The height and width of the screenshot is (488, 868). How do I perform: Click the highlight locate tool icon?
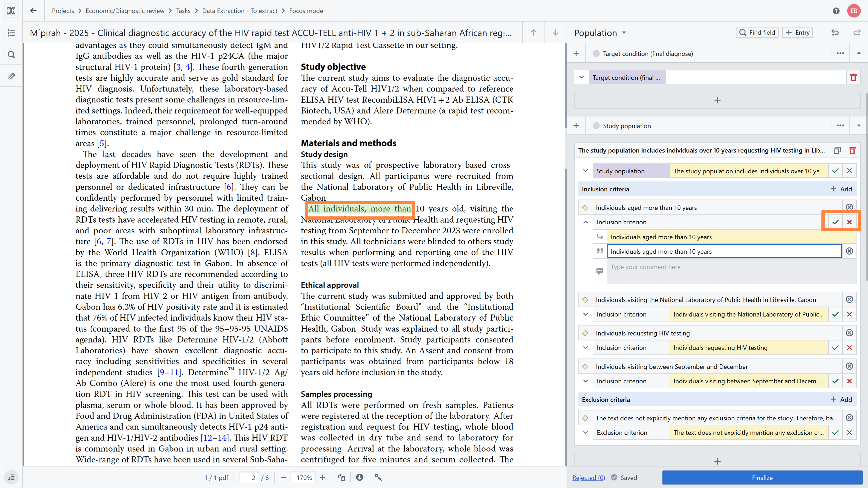378,478
